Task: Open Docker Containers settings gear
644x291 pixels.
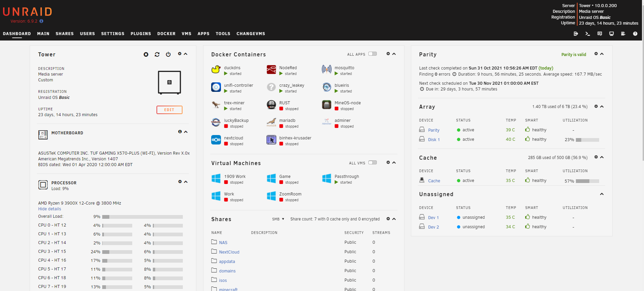Action: click(388, 54)
